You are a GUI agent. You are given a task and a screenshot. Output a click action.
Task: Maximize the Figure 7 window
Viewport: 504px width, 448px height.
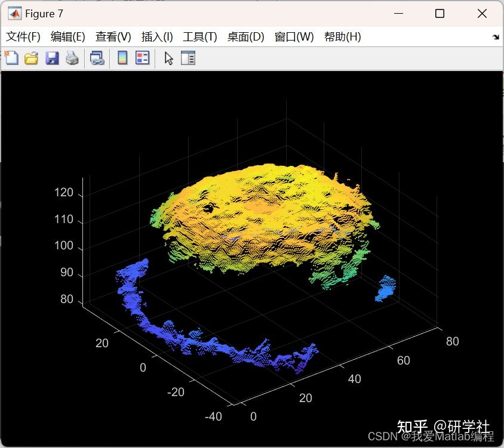click(440, 13)
